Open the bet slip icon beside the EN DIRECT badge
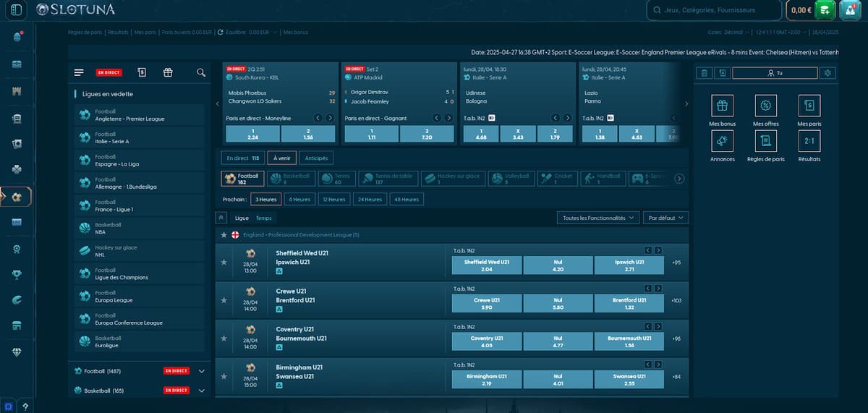 142,72
